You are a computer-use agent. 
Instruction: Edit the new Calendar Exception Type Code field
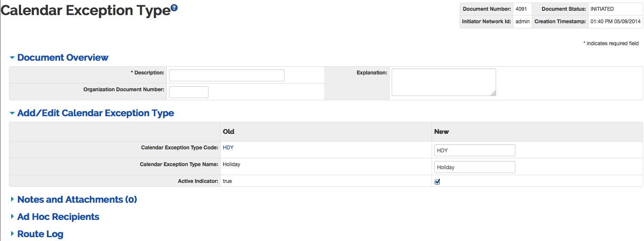475,150
